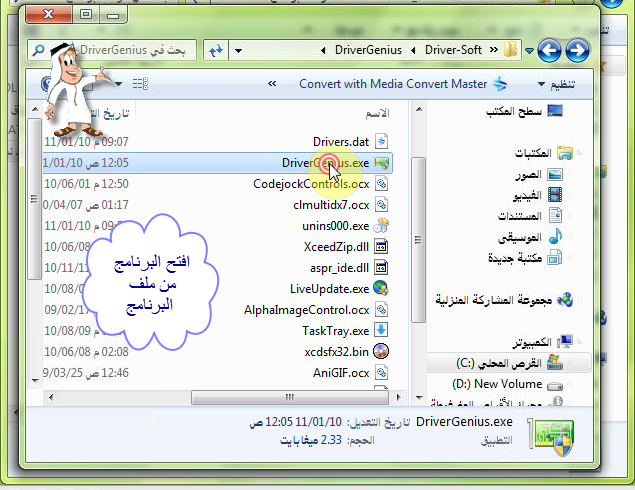Click the xcdsfx32.bin disc icon
The width and height of the screenshot is (635, 490).
[381, 352]
